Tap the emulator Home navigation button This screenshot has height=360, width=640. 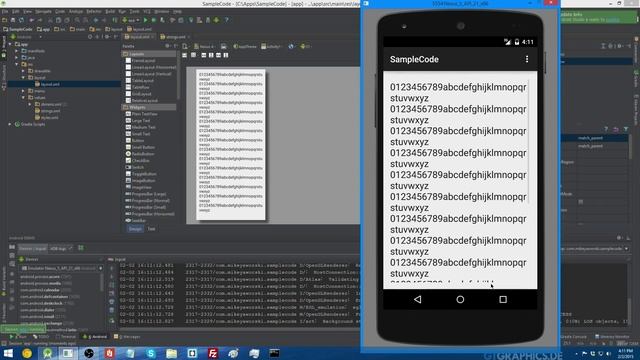pyautogui.click(x=460, y=299)
